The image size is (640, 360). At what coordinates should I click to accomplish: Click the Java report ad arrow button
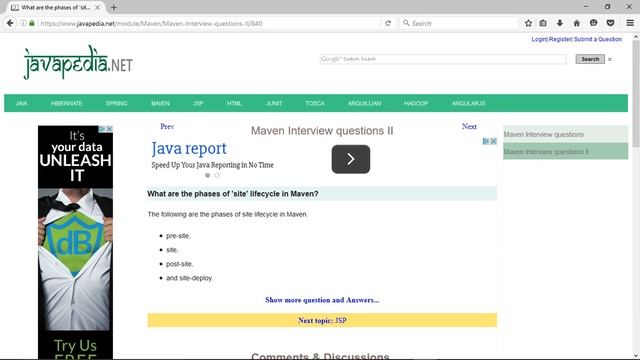point(351,159)
